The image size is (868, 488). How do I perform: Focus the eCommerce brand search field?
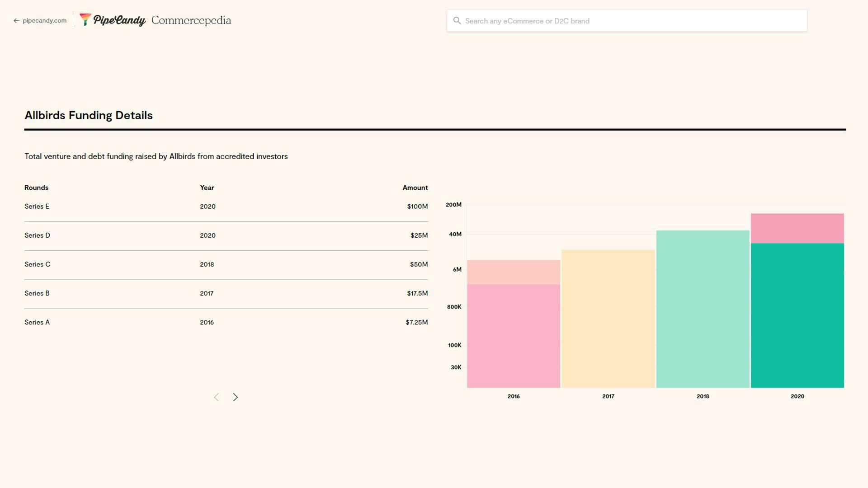point(627,21)
